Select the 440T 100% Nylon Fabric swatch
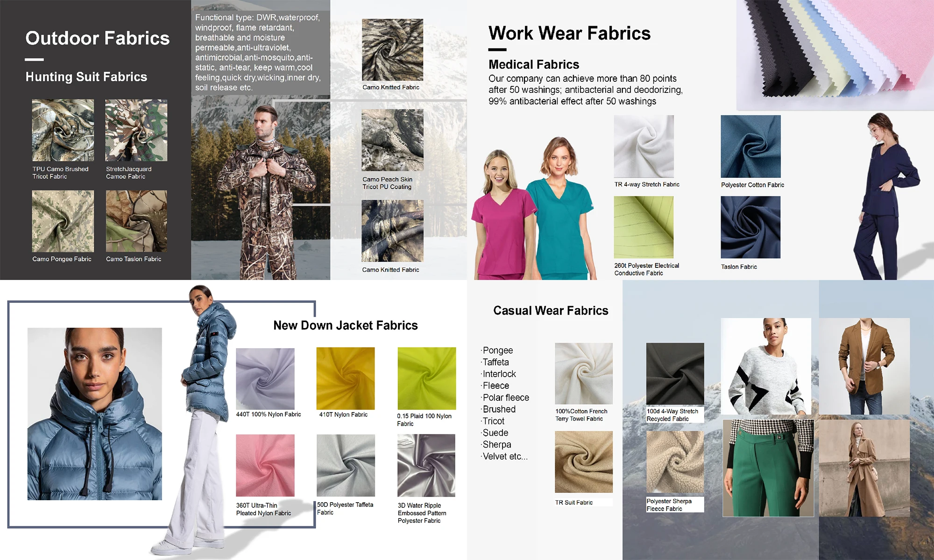Image resolution: width=934 pixels, height=560 pixels. 265,378
